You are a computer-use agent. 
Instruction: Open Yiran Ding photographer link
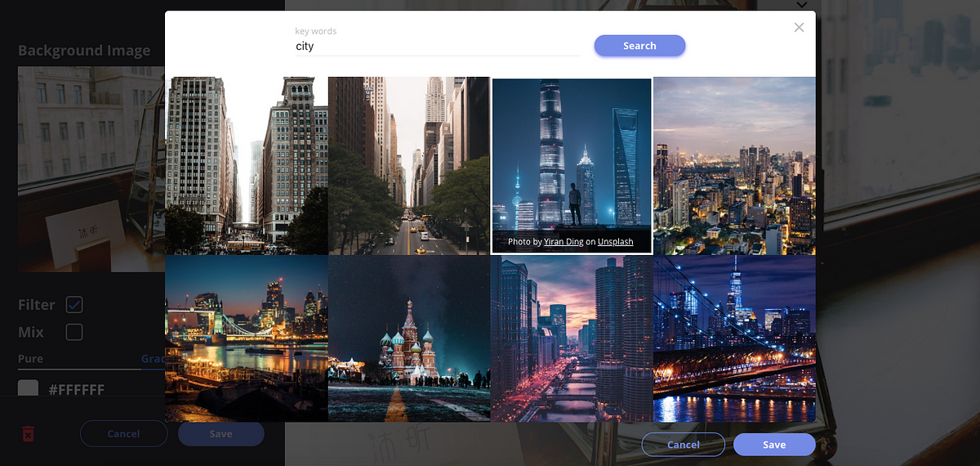tap(563, 242)
